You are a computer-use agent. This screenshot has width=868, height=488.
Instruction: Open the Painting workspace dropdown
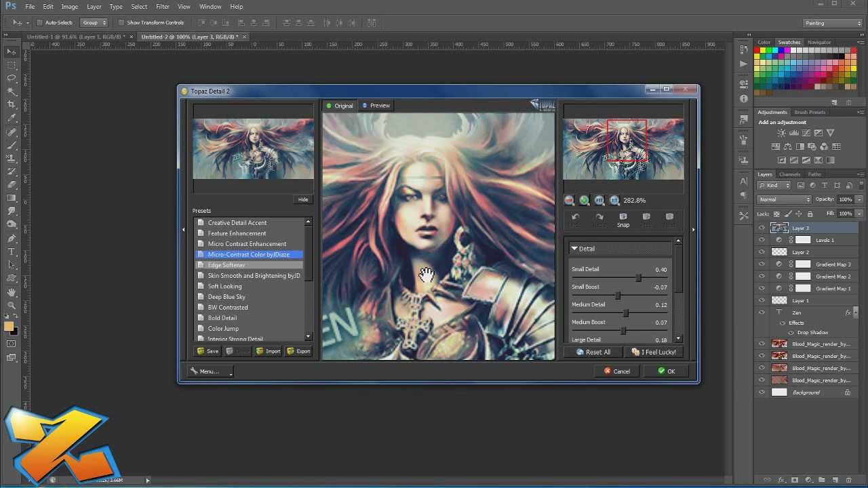tap(832, 23)
